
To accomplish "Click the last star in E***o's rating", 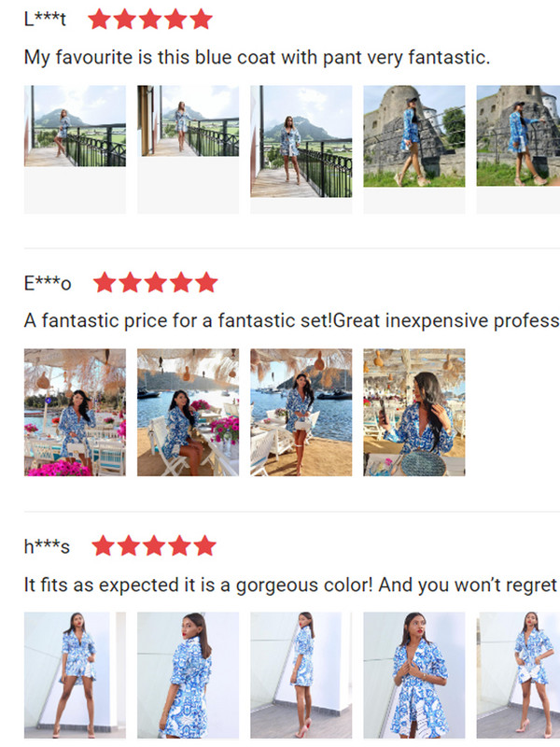I will (x=206, y=282).
